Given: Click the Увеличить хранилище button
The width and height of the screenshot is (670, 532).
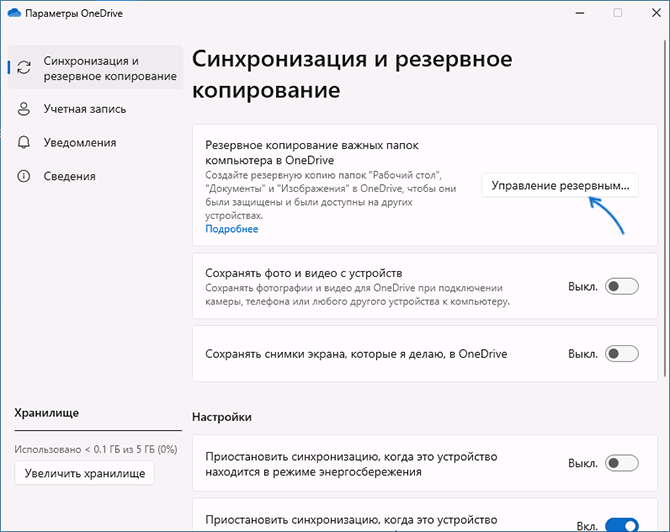Looking at the screenshot, I should 85,473.
